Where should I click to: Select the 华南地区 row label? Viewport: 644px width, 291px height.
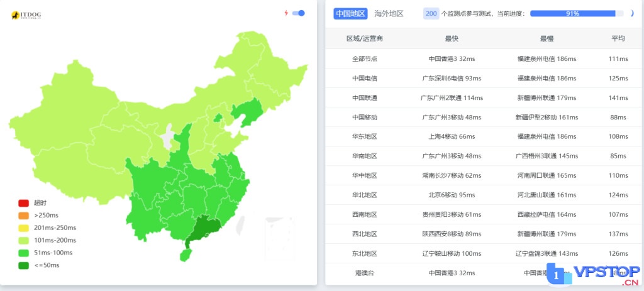tap(365, 156)
